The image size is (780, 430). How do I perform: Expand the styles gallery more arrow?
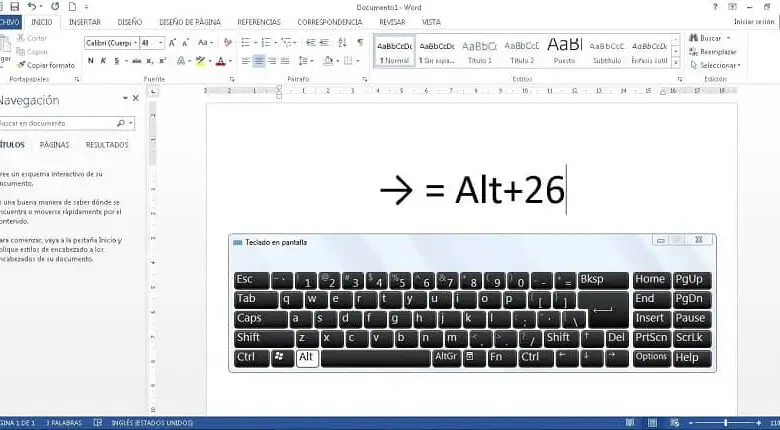click(676, 63)
